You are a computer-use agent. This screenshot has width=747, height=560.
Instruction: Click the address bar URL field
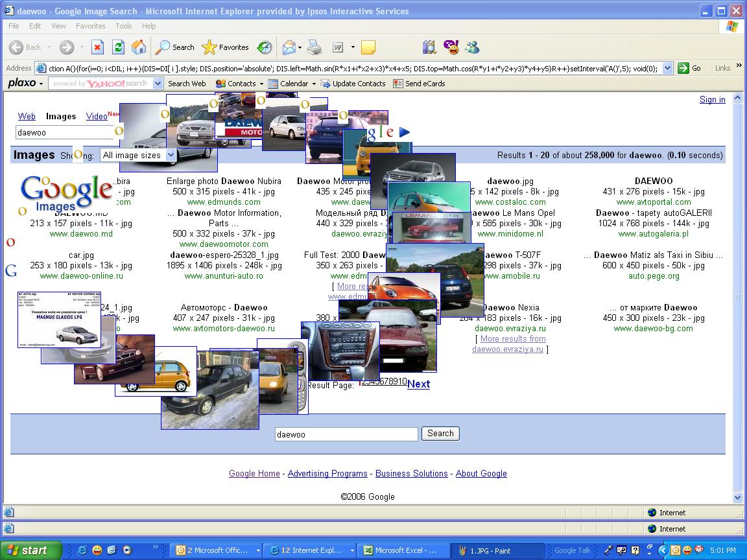click(353, 68)
